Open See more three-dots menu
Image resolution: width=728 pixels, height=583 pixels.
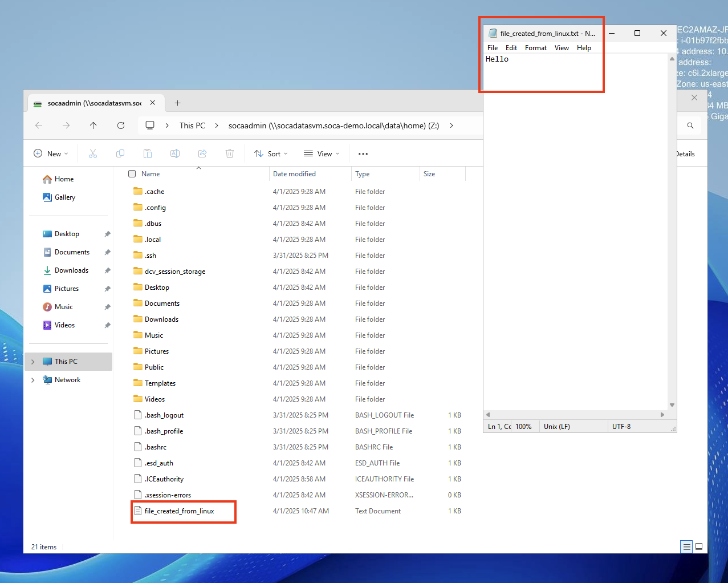(363, 153)
